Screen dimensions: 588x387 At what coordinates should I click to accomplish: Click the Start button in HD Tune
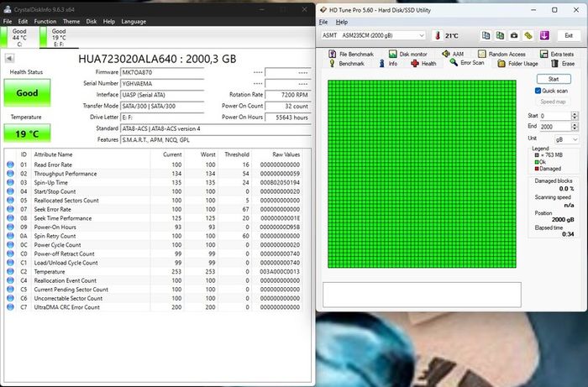click(x=554, y=79)
